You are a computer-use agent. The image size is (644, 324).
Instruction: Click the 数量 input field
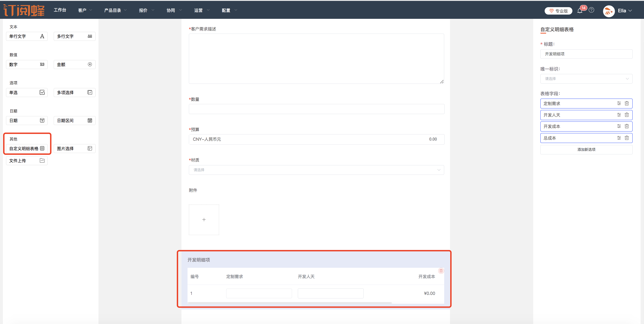pyautogui.click(x=316, y=109)
